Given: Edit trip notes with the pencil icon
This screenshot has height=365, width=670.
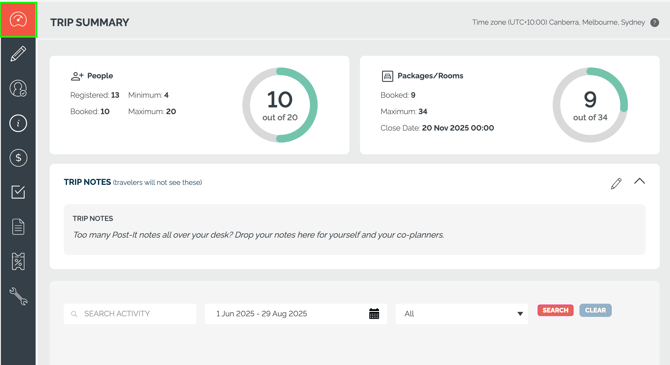Looking at the screenshot, I should tap(616, 183).
